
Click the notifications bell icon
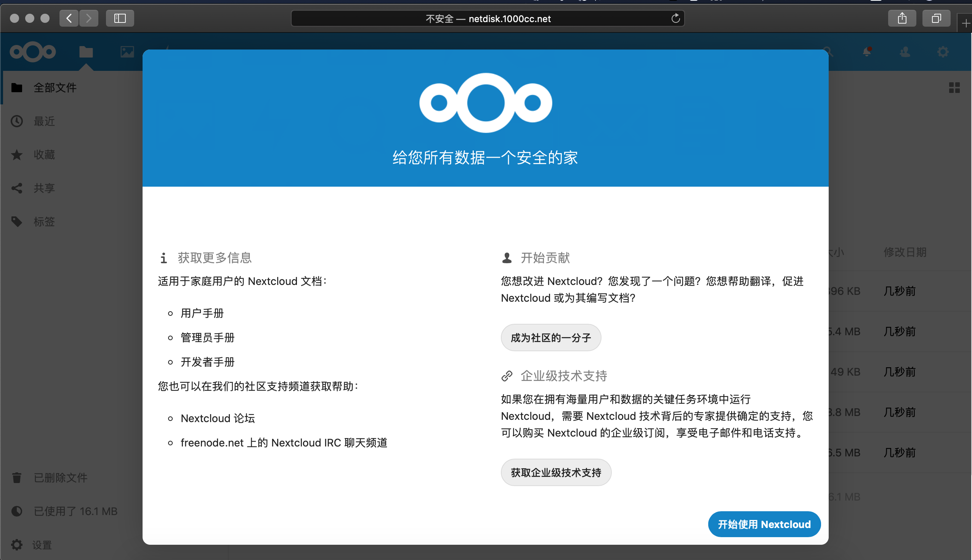866,51
